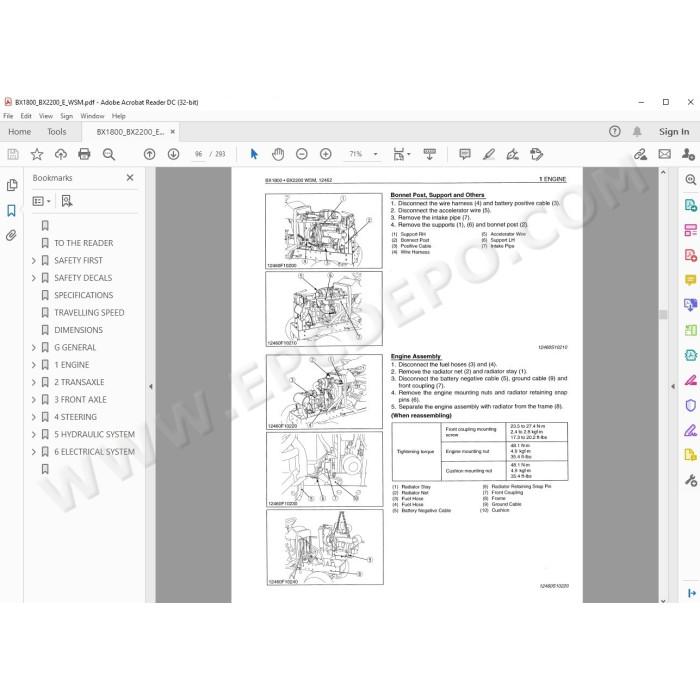Click the Print file icon

(84, 154)
